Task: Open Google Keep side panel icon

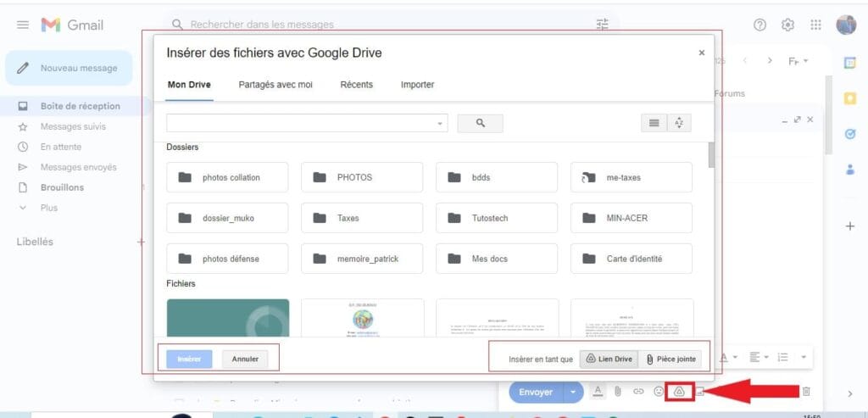Action: (849, 99)
